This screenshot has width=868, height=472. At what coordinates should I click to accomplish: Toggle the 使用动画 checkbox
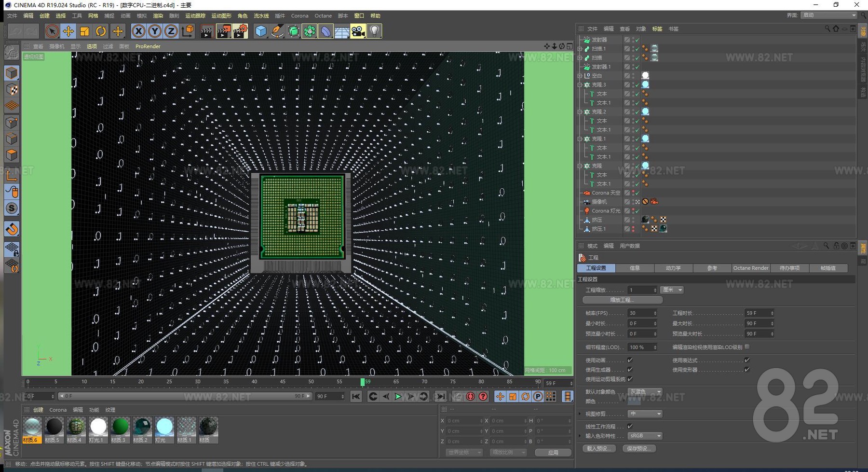pos(630,360)
